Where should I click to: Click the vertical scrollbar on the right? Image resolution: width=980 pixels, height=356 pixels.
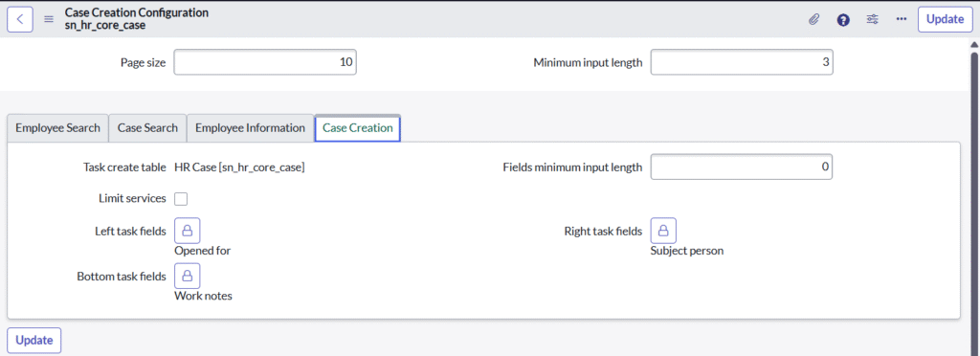[x=973, y=200]
